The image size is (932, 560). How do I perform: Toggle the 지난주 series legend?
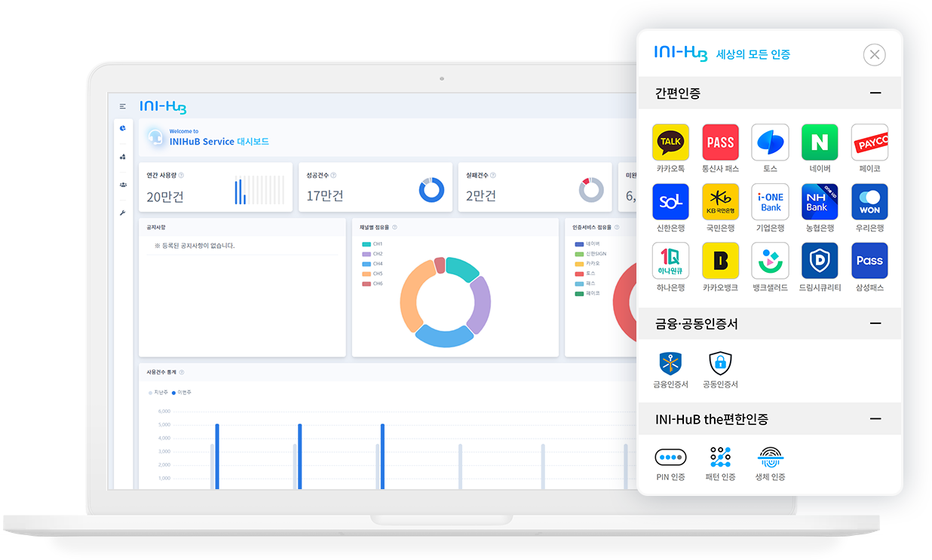(158, 393)
